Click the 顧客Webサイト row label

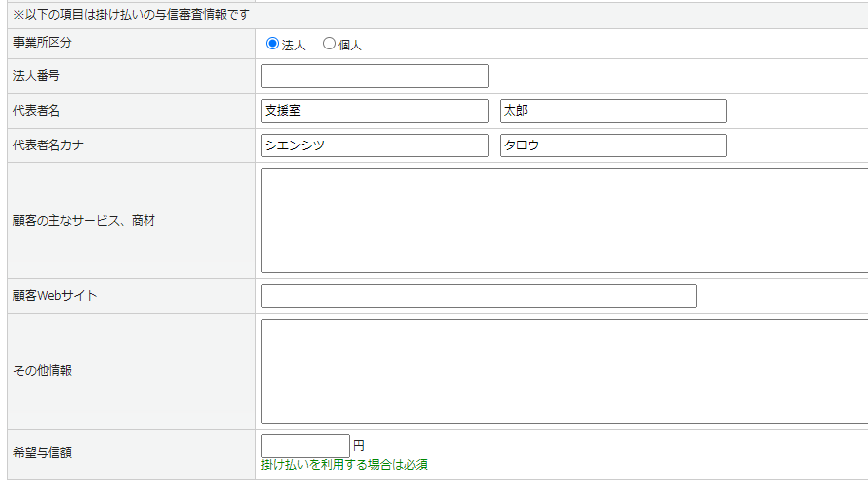54,296
